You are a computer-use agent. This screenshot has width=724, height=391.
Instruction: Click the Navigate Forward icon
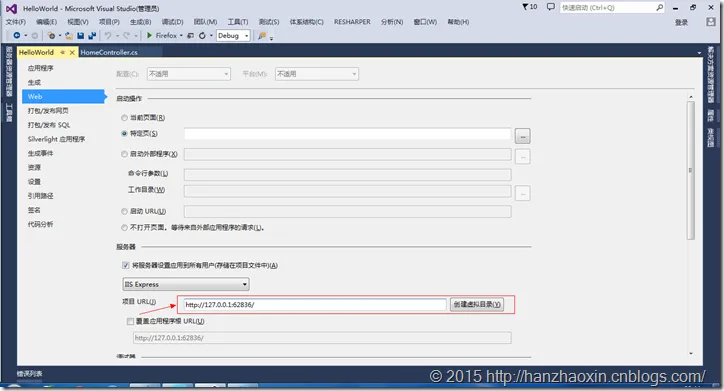[x=35, y=36]
